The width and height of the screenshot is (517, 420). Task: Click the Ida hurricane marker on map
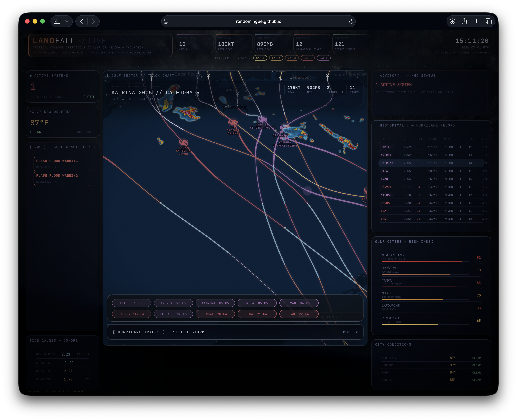tap(233, 122)
